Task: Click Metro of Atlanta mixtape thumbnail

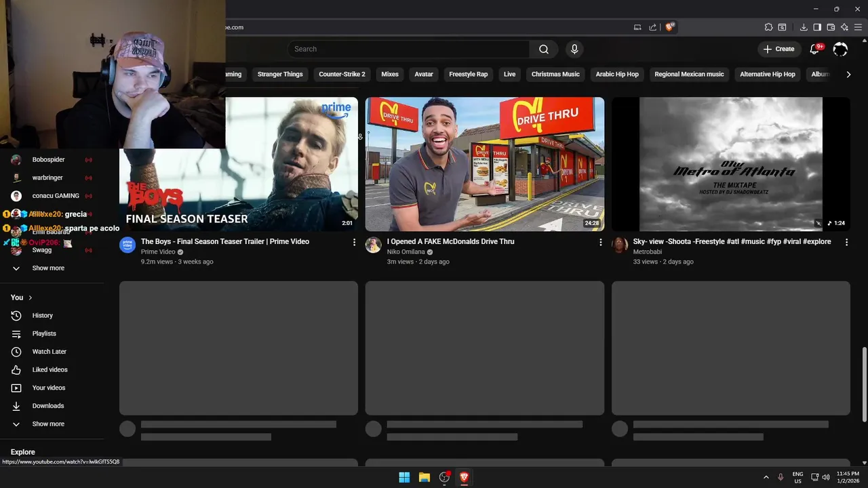Action: [731, 164]
